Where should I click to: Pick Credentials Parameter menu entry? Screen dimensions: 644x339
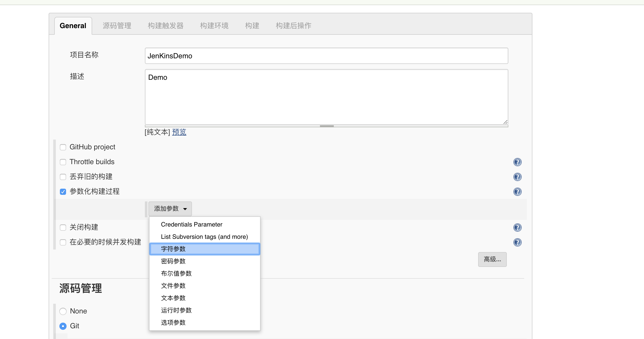click(191, 224)
